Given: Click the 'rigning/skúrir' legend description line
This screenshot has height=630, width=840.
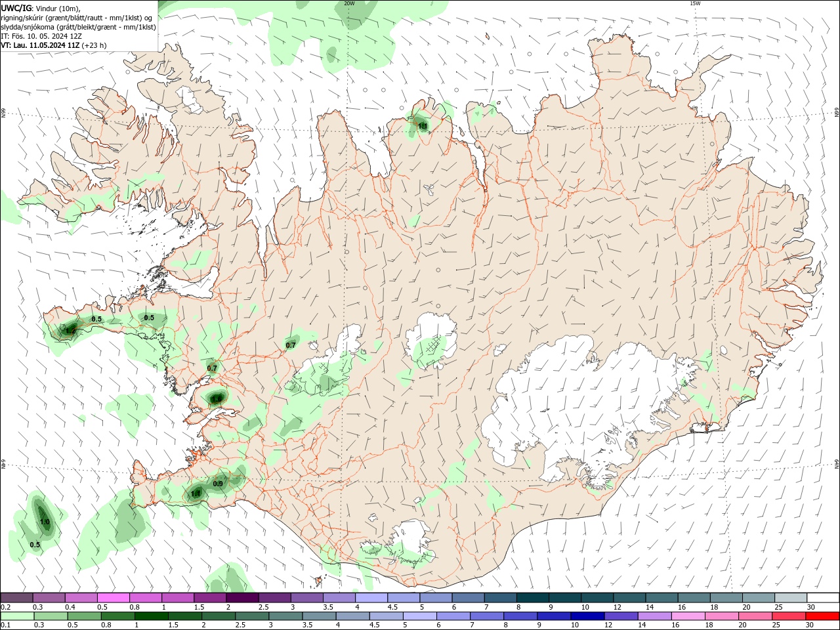Looking at the screenshot, I should tap(77, 18).
